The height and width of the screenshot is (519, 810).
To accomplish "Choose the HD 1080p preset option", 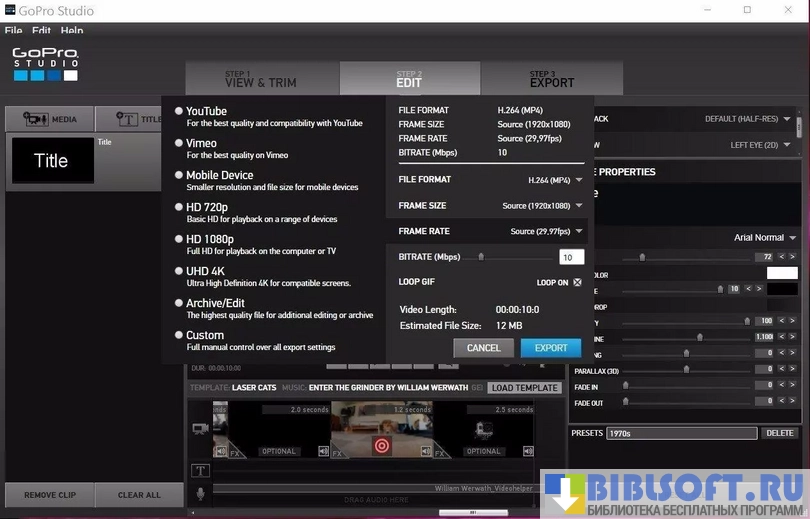I will [179, 239].
